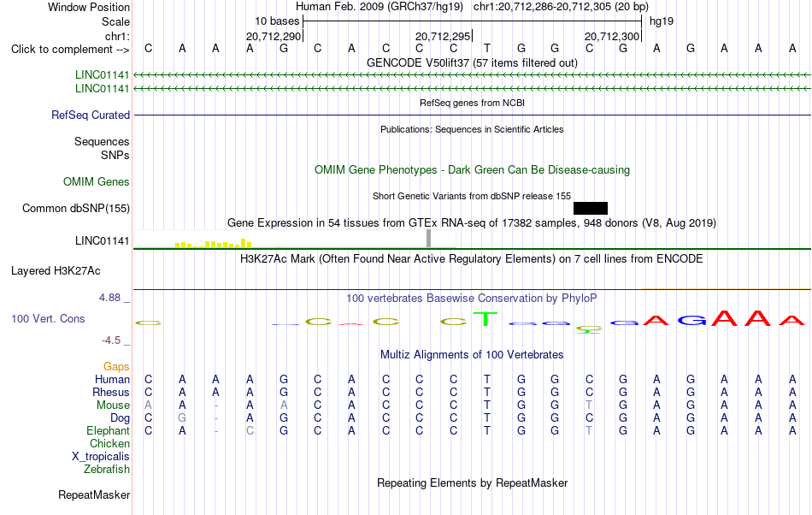Click the H3K27Ac Mark track title
The height and width of the screenshot is (515, 812).
(x=472, y=258)
